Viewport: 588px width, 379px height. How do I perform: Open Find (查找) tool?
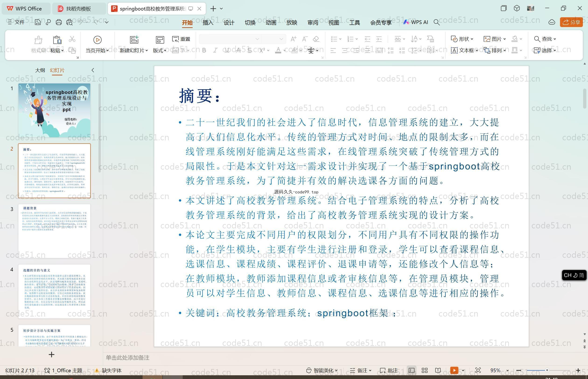545,39
